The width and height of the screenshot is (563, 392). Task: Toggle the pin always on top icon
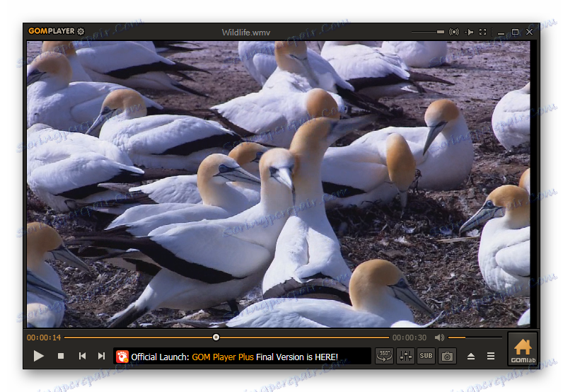(469, 32)
